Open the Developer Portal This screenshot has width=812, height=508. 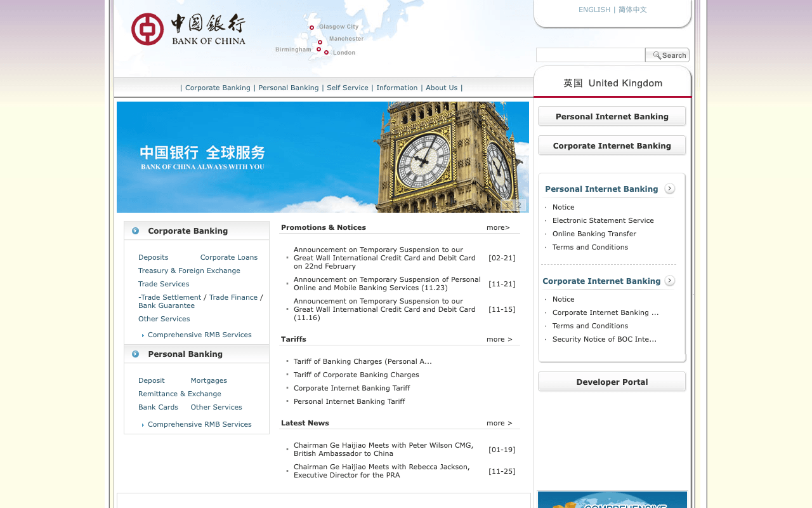[x=612, y=382]
